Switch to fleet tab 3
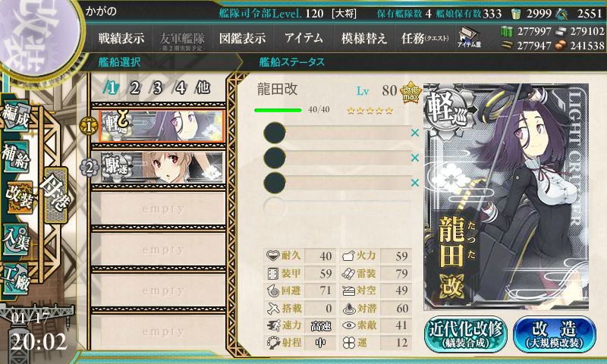The height and width of the screenshot is (364, 607). click(157, 88)
